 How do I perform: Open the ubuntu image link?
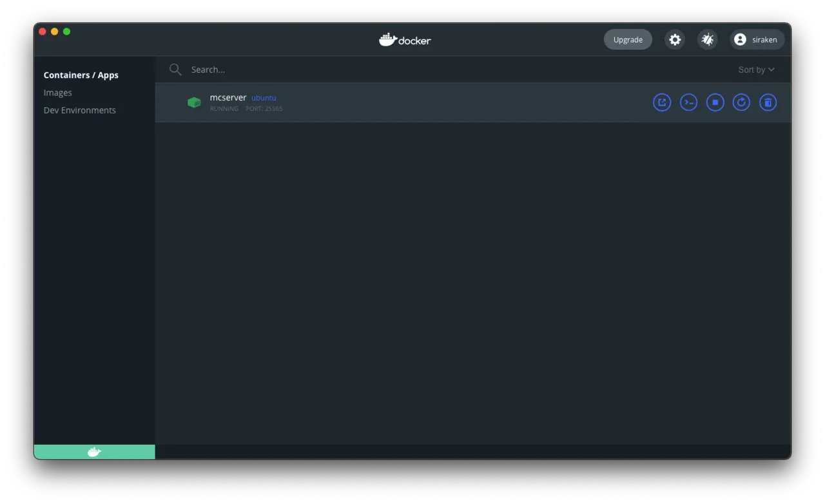click(x=263, y=97)
